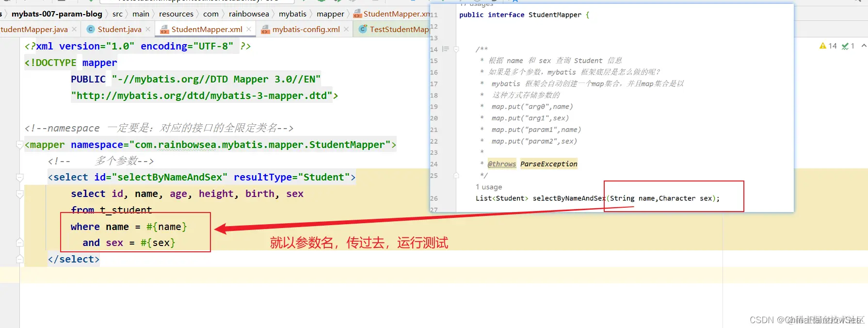Click 'rainbowsea' breadcrumb segment

(249, 14)
